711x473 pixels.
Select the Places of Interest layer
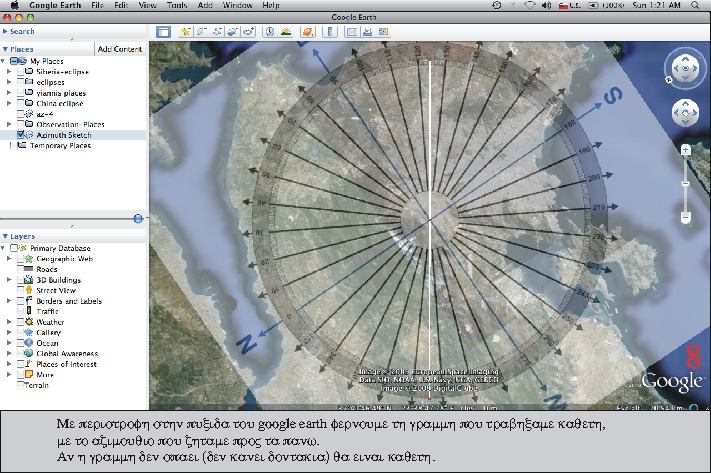pyautogui.click(x=66, y=364)
